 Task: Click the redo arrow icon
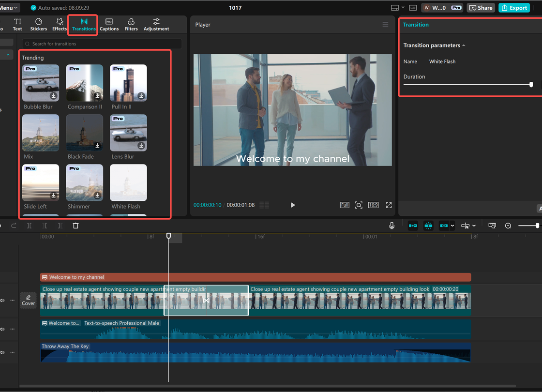14,226
